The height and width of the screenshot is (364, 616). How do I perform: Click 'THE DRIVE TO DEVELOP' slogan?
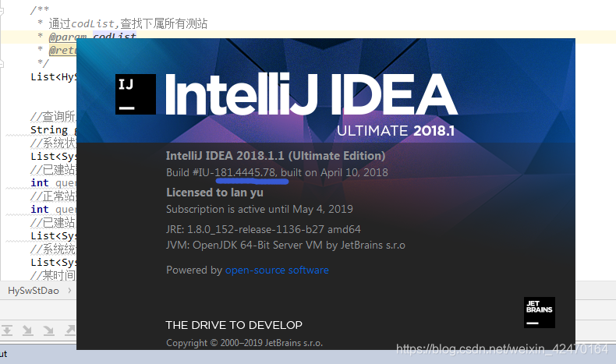pos(234,325)
